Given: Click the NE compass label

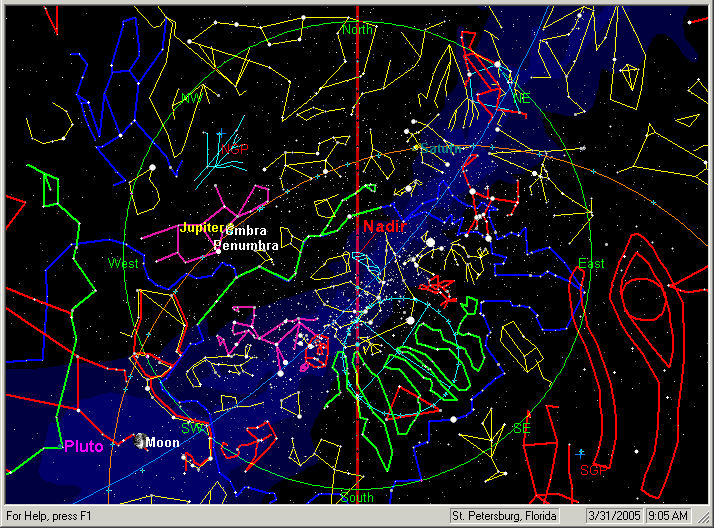Looking at the screenshot, I should coord(521,98).
